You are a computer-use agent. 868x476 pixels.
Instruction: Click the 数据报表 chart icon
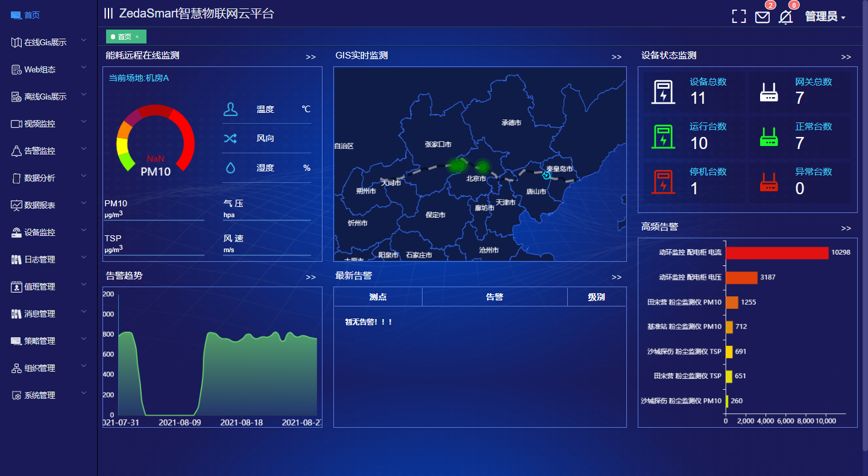16,205
